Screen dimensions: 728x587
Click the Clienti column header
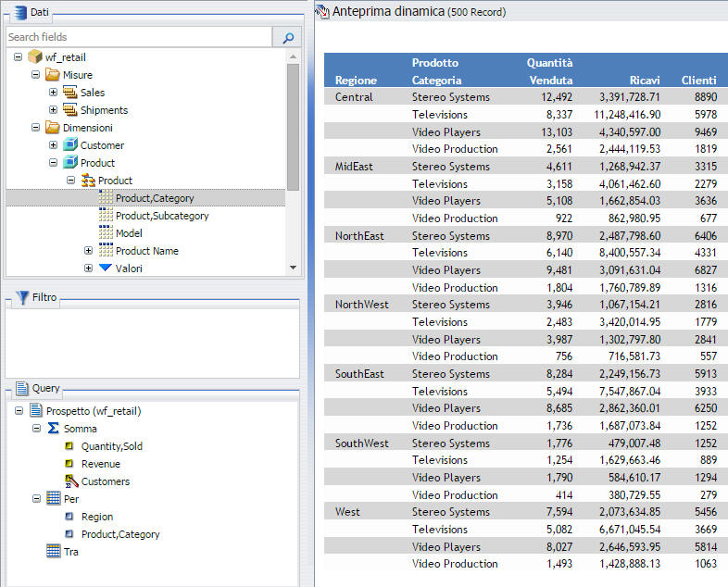point(698,81)
